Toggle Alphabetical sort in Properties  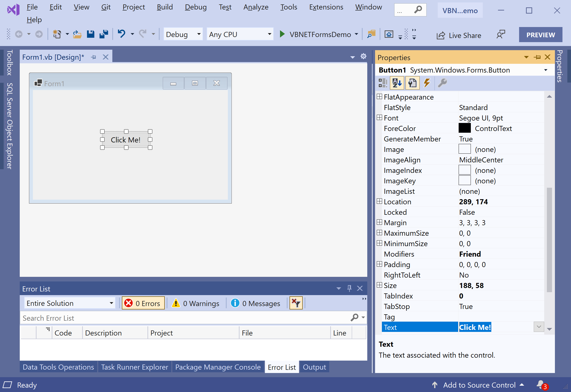tap(397, 83)
